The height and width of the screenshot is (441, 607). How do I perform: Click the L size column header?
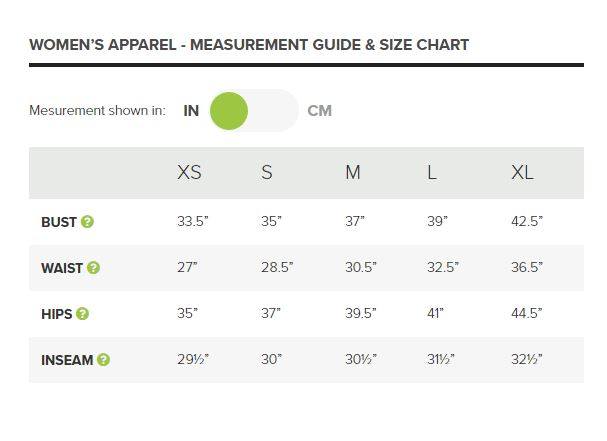[x=432, y=172]
